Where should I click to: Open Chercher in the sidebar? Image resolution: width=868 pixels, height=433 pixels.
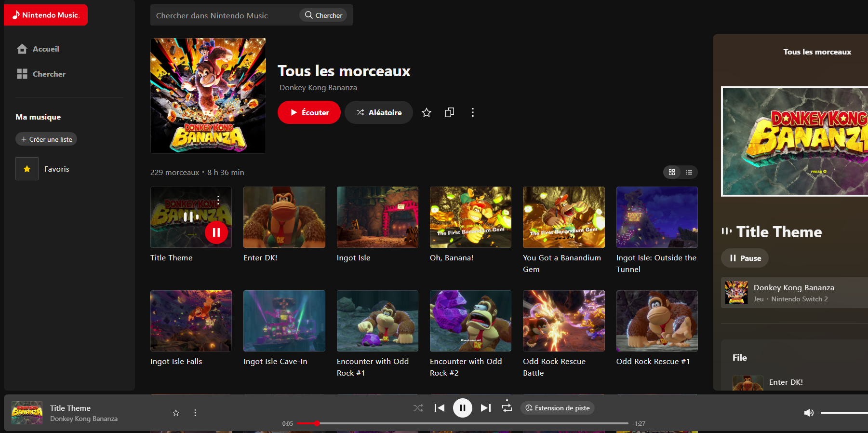(x=41, y=74)
